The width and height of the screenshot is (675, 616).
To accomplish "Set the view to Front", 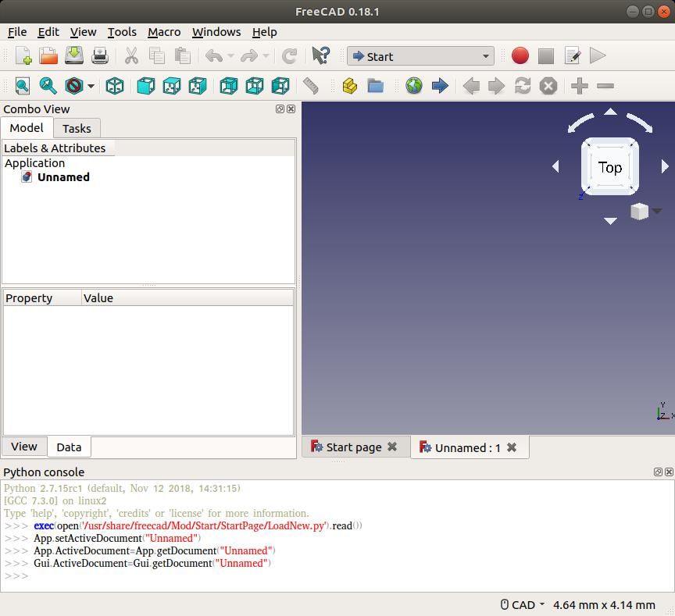I will click(146, 86).
